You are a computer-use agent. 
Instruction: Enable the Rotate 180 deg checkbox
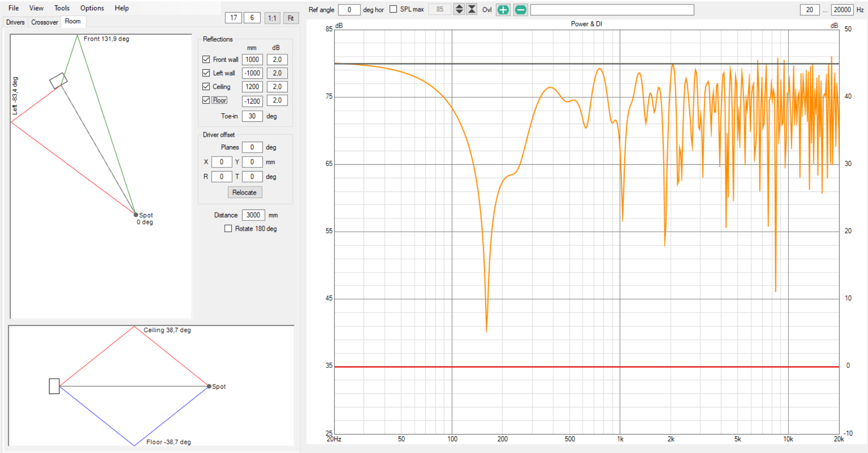point(228,229)
